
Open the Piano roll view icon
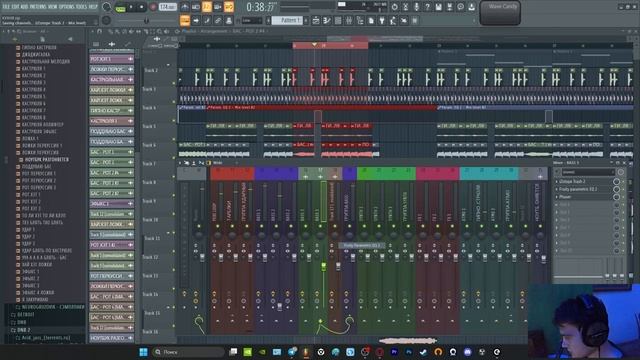click(x=327, y=20)
